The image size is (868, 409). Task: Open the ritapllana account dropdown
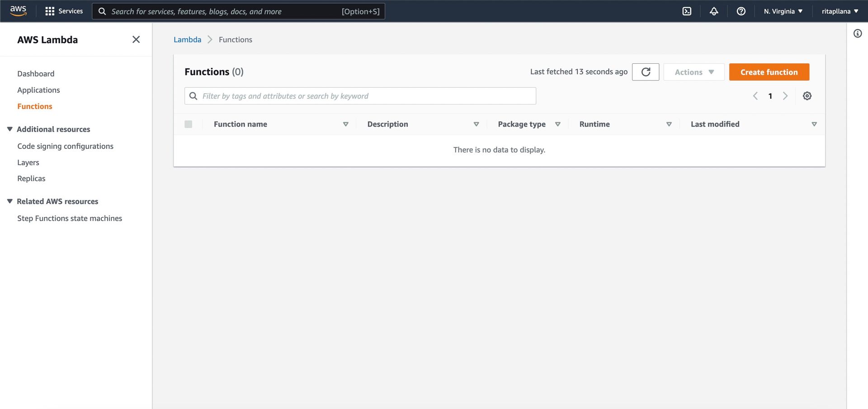tap(840, 11)
